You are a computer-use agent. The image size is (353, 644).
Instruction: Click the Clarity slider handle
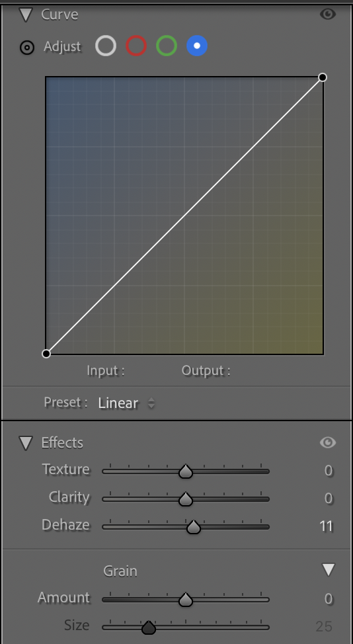click(186, 499)
